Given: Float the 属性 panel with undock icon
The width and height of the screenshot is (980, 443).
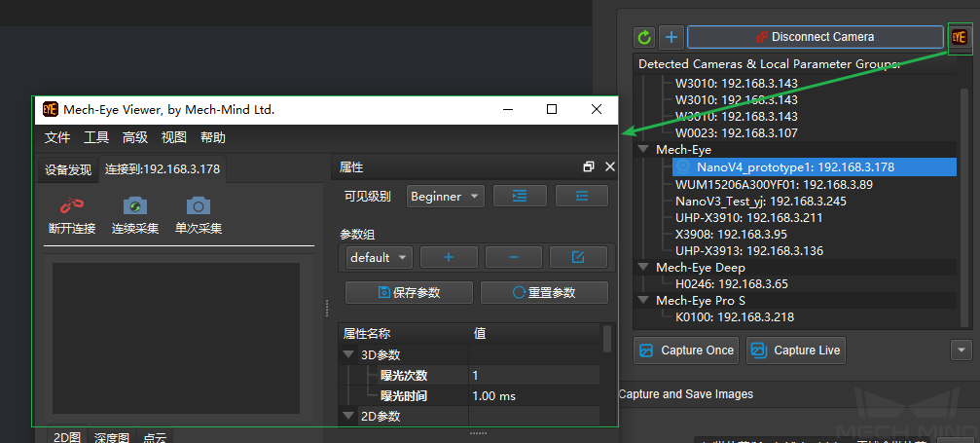Looking at the screenshot, I should 589,167.
